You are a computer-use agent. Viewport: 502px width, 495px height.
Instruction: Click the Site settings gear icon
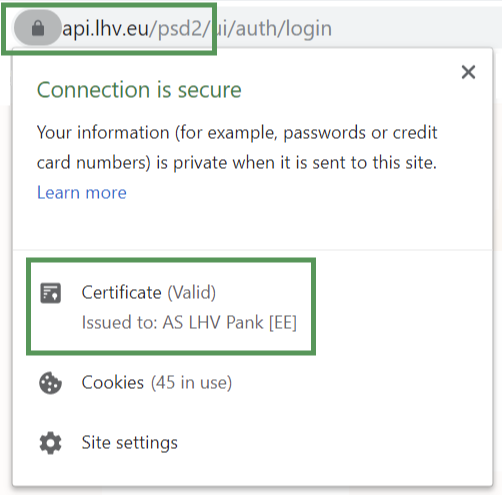50,443
